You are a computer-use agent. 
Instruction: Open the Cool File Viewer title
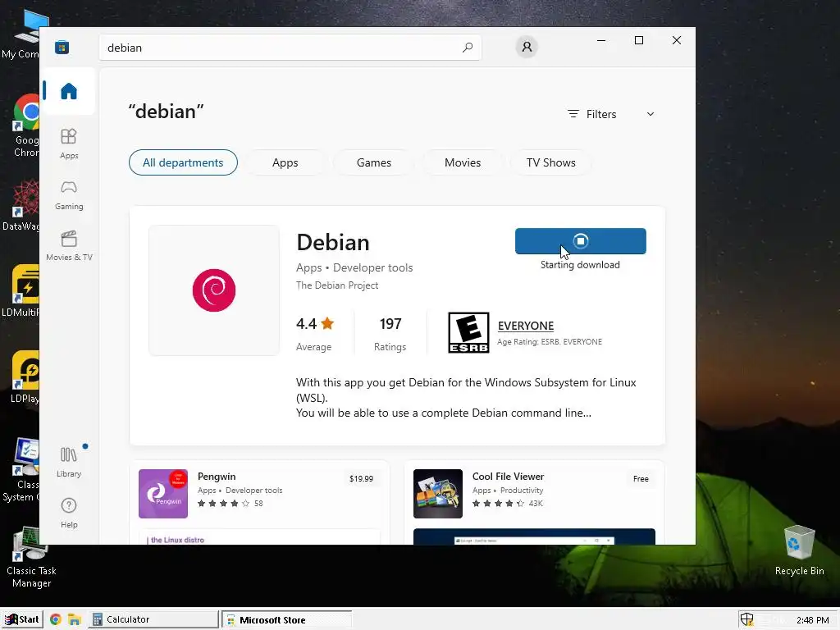[x=508, y=477]
